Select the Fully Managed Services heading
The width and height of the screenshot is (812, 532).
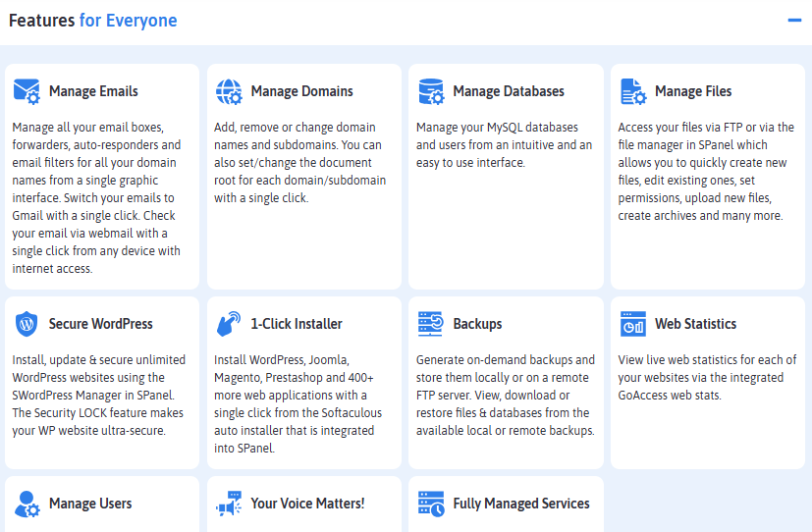[x=521, y=504]
